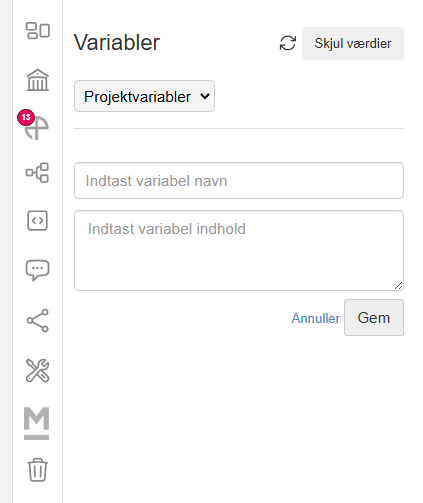Open the wrench and screwdriver tools icon
The height and width of the screenshot is (503, 423).
pyautogui.click(x=37, y=370)
